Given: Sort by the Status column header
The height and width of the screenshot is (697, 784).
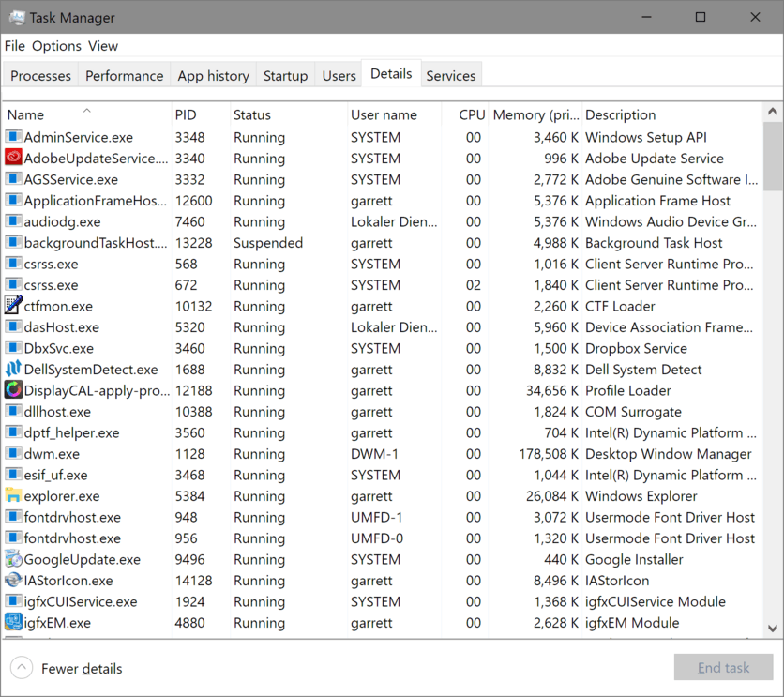Looking at the screenshot, I should point(289,114).
